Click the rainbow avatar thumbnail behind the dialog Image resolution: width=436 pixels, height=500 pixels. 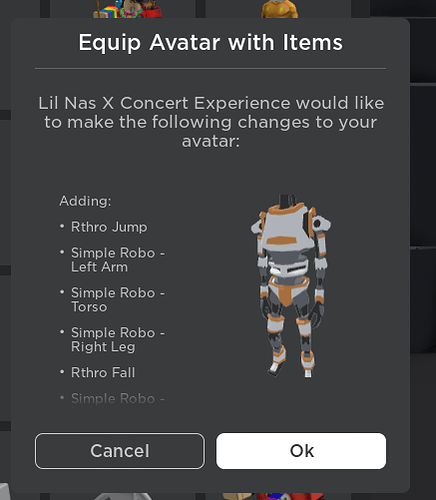[x=128, y=9]
